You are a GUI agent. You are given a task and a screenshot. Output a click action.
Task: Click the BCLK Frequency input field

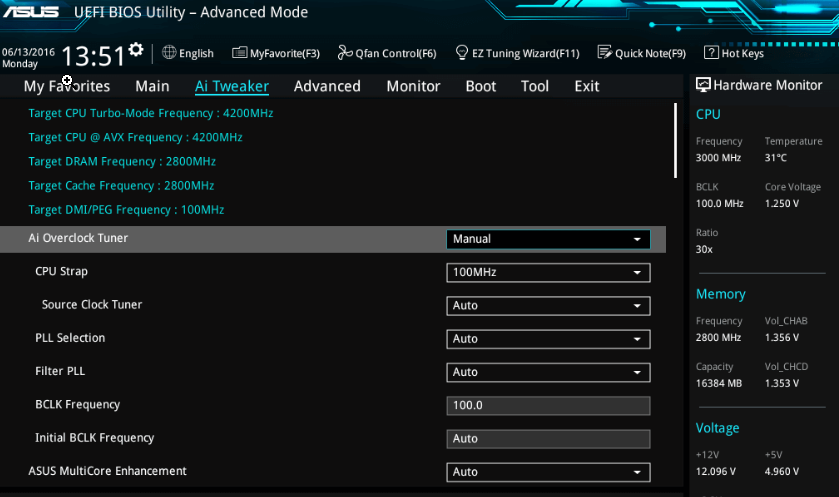tap(548, 406)
